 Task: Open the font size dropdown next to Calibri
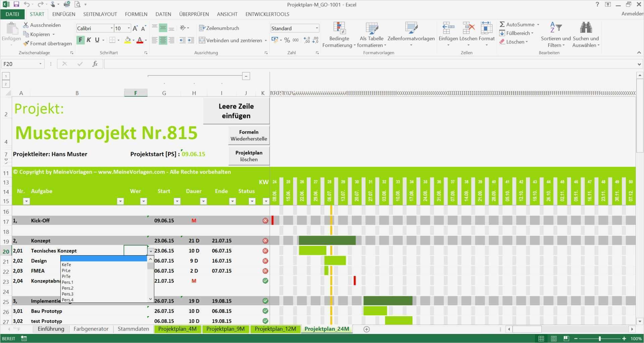128,28
